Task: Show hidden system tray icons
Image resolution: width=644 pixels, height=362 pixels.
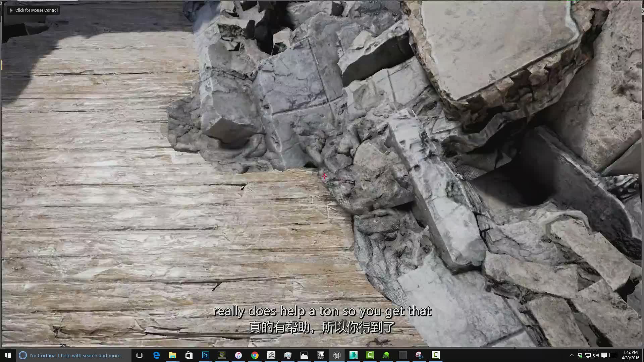Action: pos(572,355)
